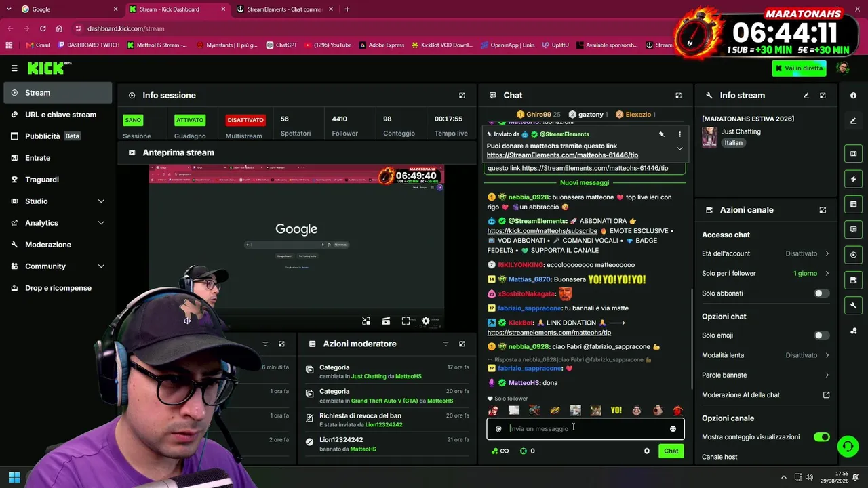Open the chat emoji picker

coord(673,428)
